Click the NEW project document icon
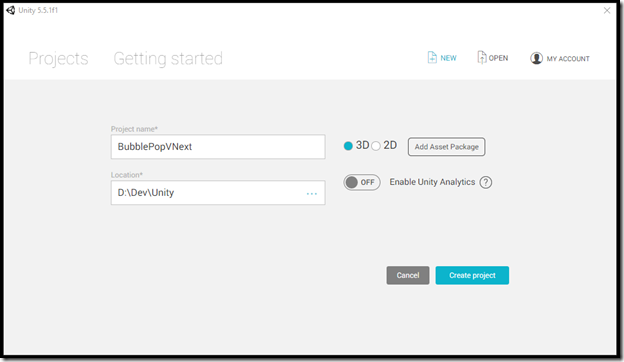Screen dimensions: 624x362 [432, 57]
